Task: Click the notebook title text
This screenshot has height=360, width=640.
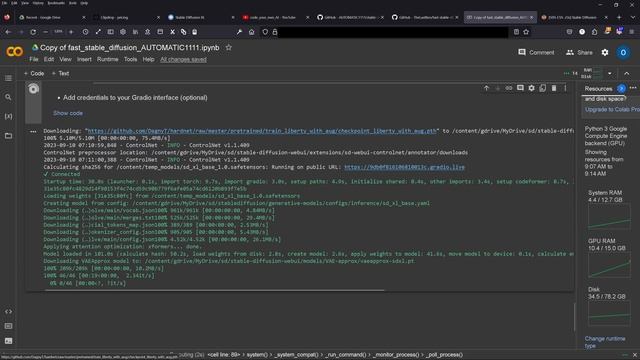Action: point(129,48)
